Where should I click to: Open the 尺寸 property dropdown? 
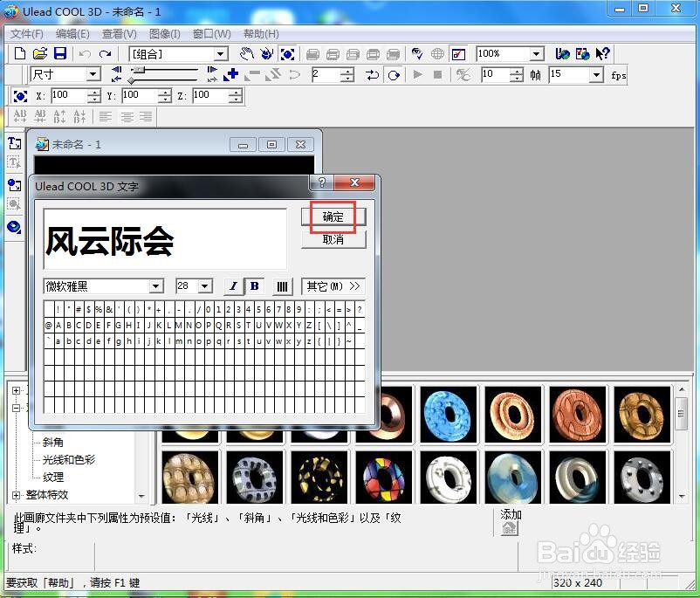coord(93,74)
